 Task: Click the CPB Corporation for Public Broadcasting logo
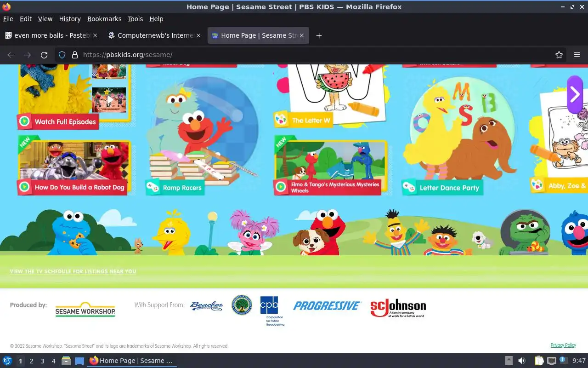click(x=272, y=310)
